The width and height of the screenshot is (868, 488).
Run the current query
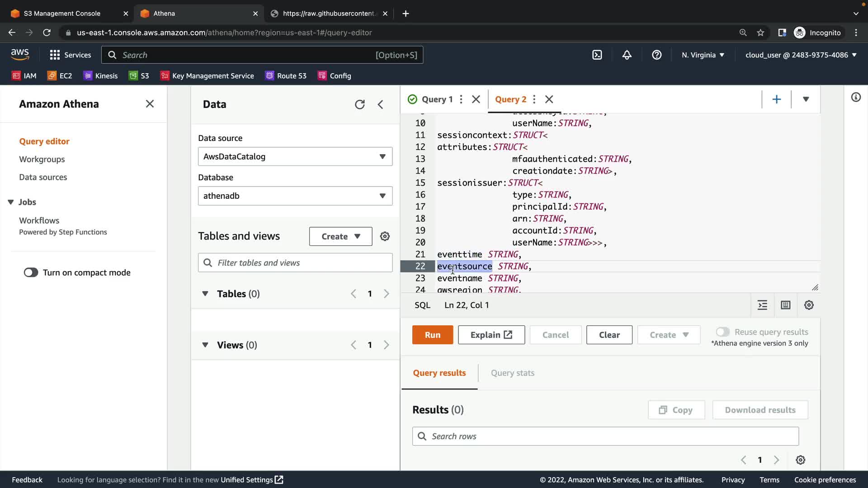click(432, 335)
